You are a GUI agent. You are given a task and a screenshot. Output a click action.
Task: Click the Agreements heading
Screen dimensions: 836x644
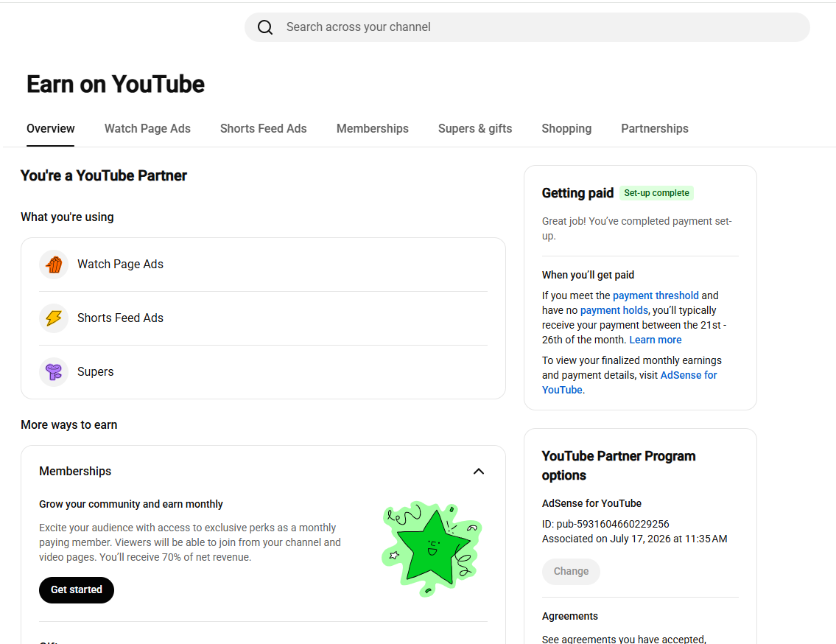click(569, 616)
